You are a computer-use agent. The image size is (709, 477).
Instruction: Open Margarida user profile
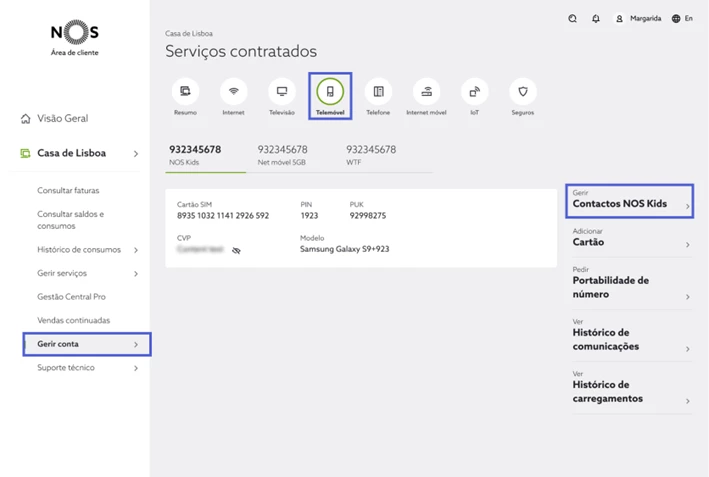[x=638, y=18]
